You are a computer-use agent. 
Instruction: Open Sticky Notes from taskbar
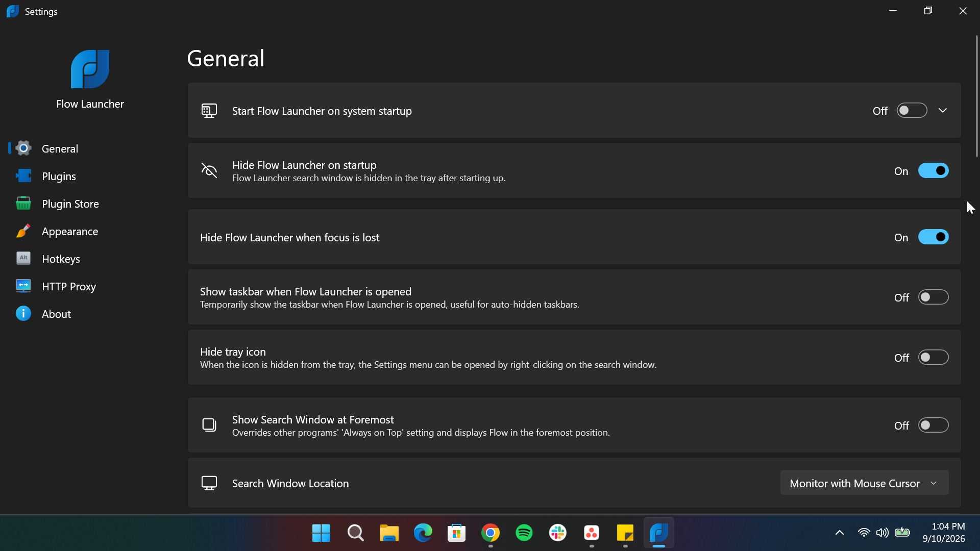click(625, 533)
